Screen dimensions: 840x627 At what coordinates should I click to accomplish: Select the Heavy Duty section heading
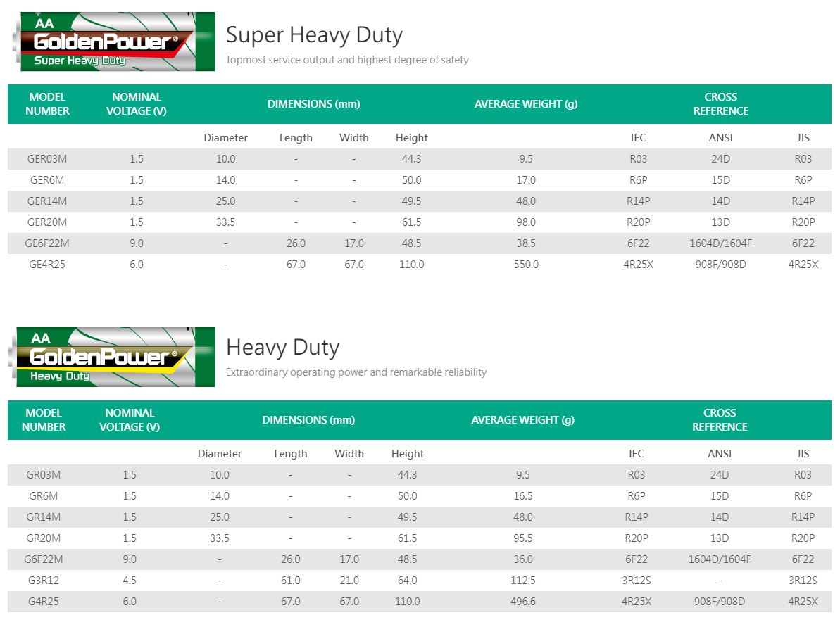282,347
